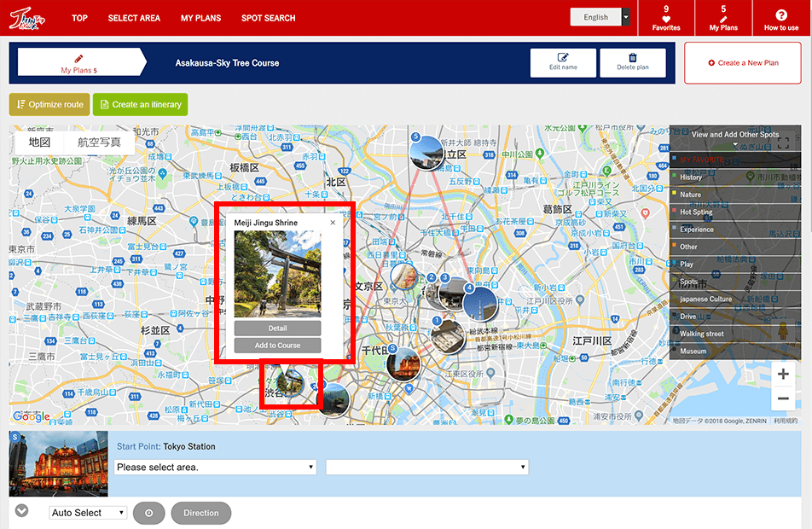Toggle Walking street spots filter
Viewport: 812px width, 529px height.
coord(735,334)
